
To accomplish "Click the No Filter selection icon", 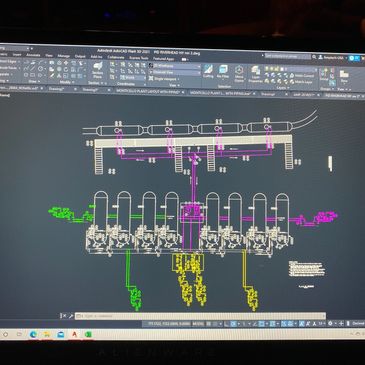I will click(223, 72).
